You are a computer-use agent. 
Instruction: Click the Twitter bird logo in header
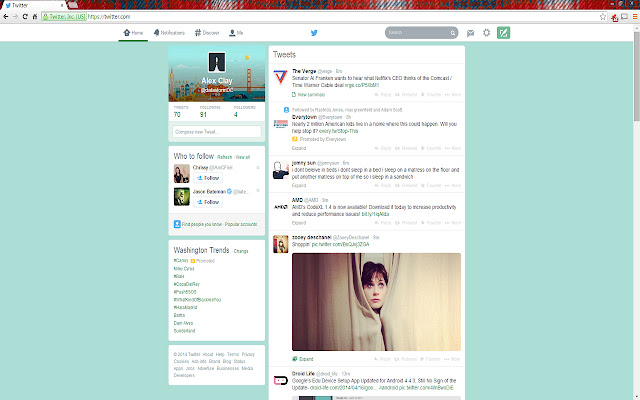click(314, 33)
